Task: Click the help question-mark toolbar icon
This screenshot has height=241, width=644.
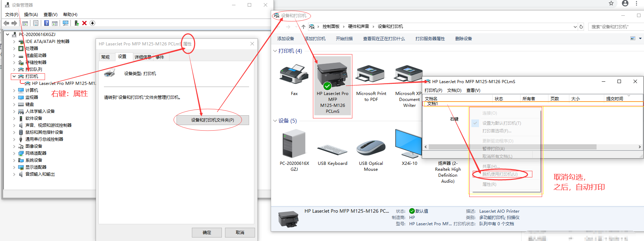Action: (46, 23)
